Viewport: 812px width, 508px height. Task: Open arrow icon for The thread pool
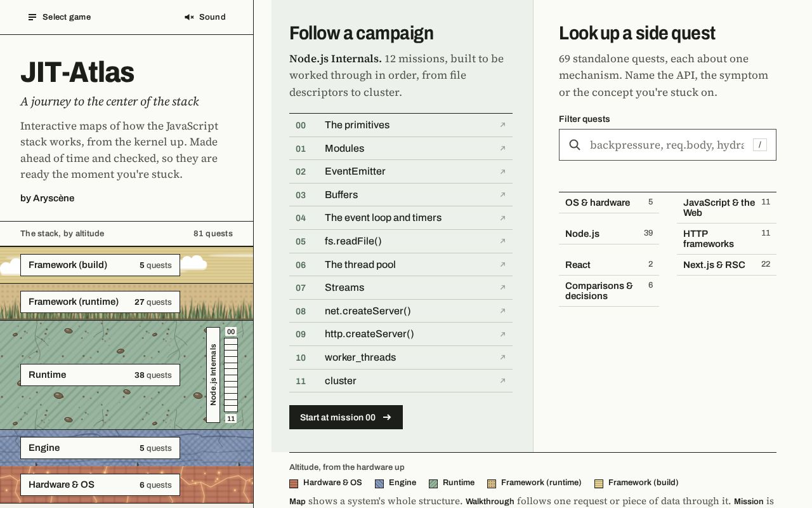pos(502,265)
